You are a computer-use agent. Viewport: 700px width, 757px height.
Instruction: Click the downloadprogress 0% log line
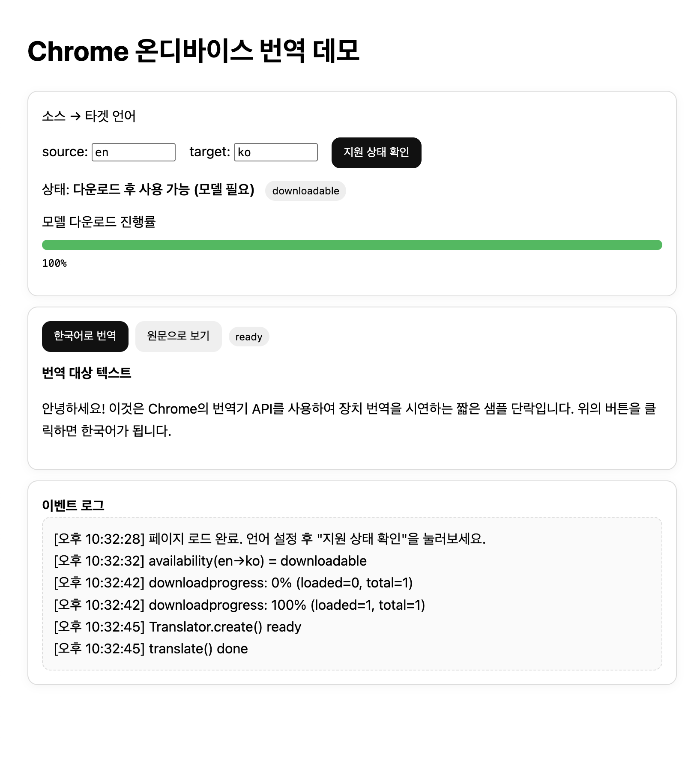233,583
